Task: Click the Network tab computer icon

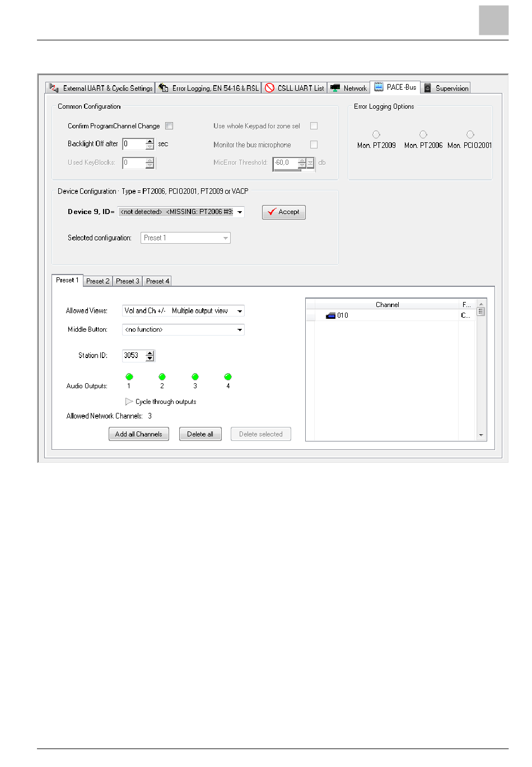Action: [335, 87]
